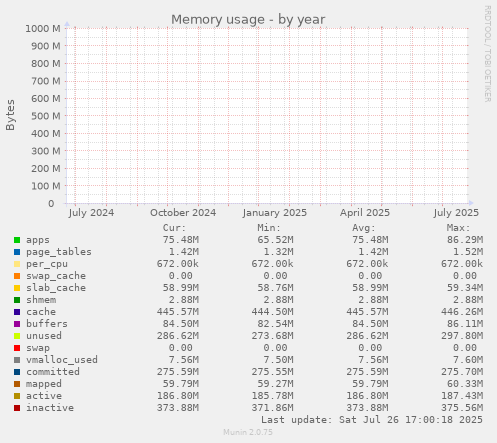Click the 'July 2024' x-axis label
The width and height of the screenshot is (497, 443).
click(91, 213)
